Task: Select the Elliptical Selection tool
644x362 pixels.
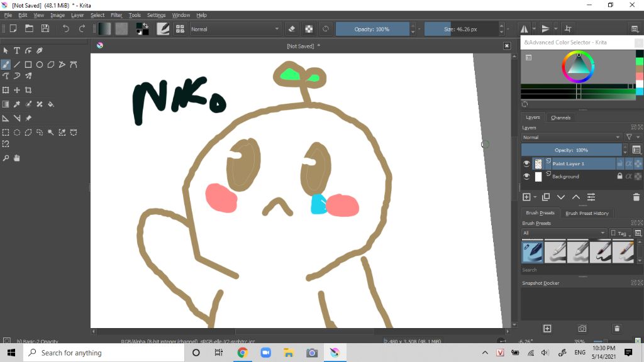Action: click(x=17, y=133)
